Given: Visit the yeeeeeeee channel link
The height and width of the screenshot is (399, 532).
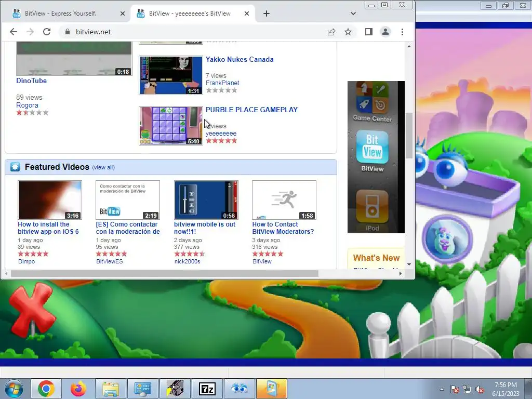Looking at the screenshot, I should (221, 134).
